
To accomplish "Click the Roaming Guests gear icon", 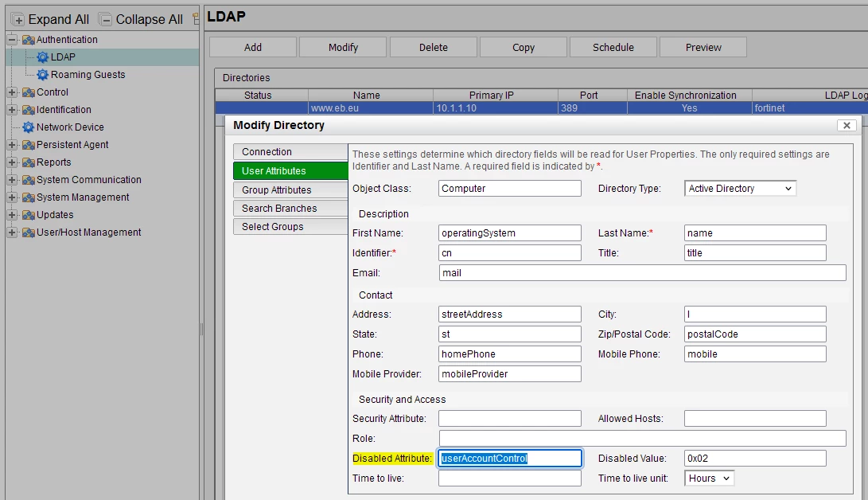I will (43, 75).
